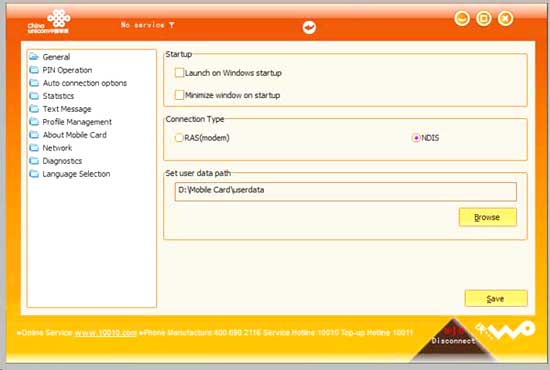
Task: Enable Launch on Windows startup checkbox
Action: (x=179, y=73)
